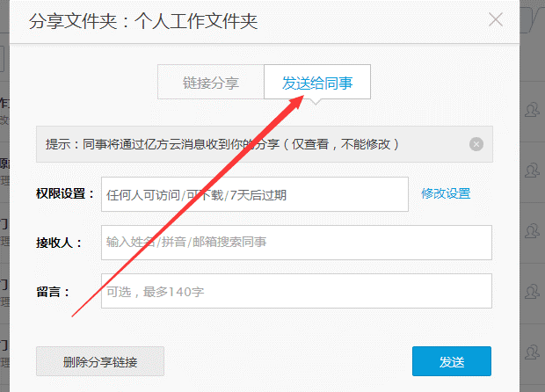
Task: Click the 接收人 label
Action: click(59, 243)
